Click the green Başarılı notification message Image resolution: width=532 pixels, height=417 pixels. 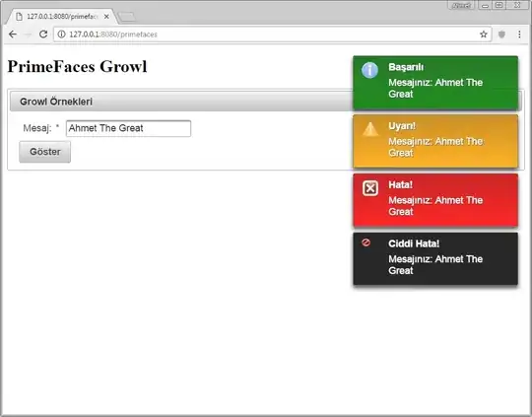435,83
